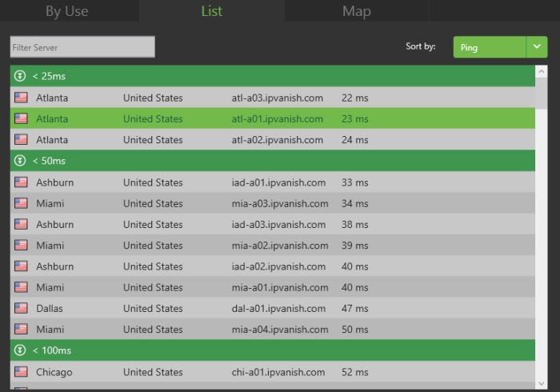
Task: Select the mia-a01.ipvanish.com server
Action: click(280, 287)
